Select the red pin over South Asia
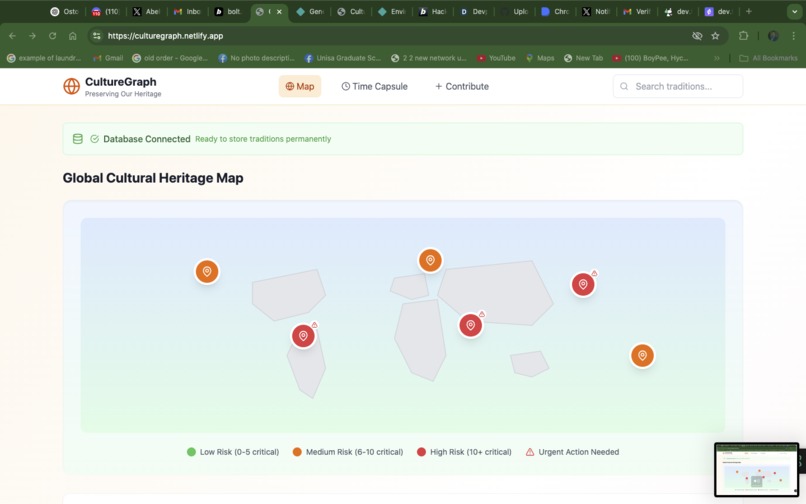This screenshot has height=504, width=806. (470, 325)
